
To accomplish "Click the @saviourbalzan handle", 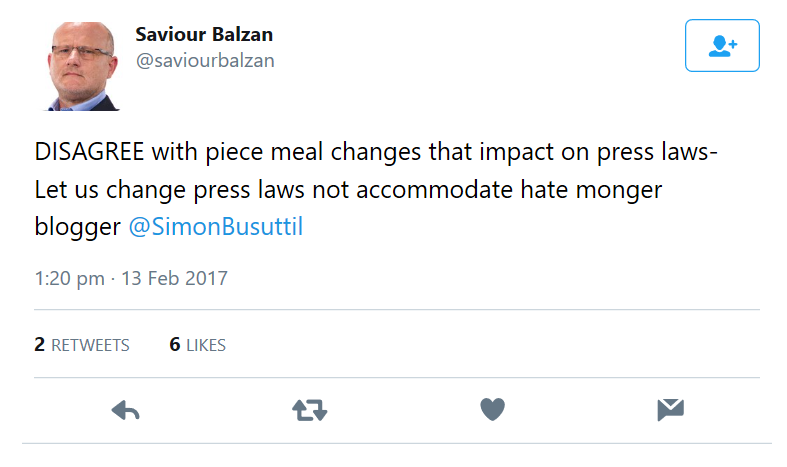I will [205, 61].
